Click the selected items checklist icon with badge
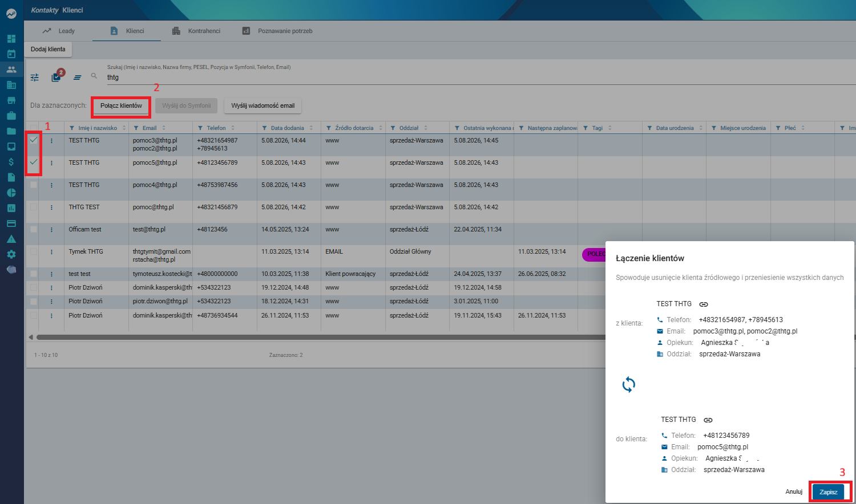Screen dimensions: 856x504 click(x=56, y=76)
